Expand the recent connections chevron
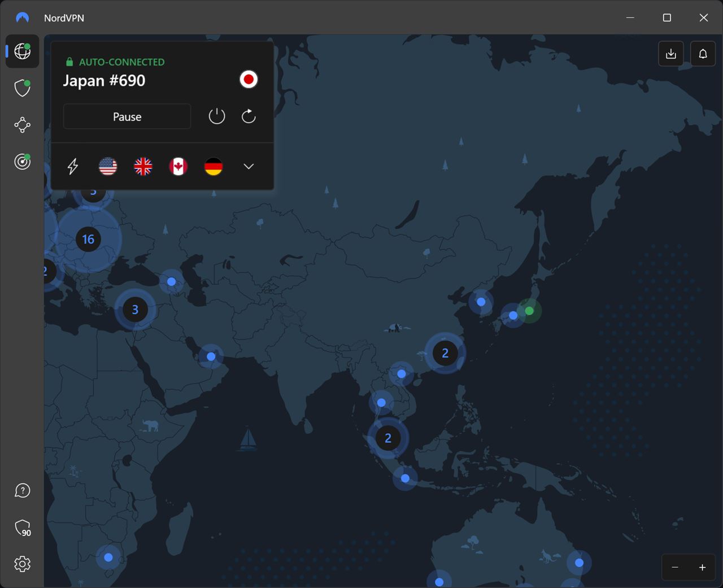723x588 pixels. (249, 166)
